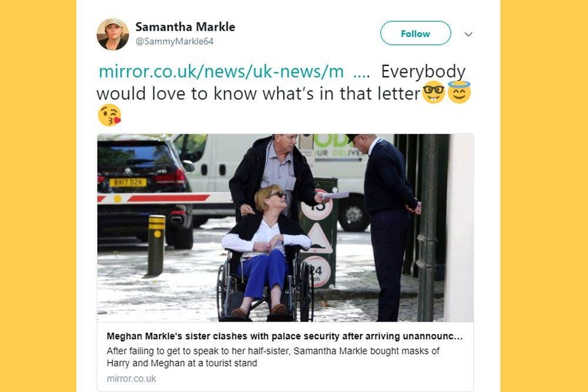588x392 pixels.
Task: Open the wheelchair article preview photo
Action: (285, 228)
